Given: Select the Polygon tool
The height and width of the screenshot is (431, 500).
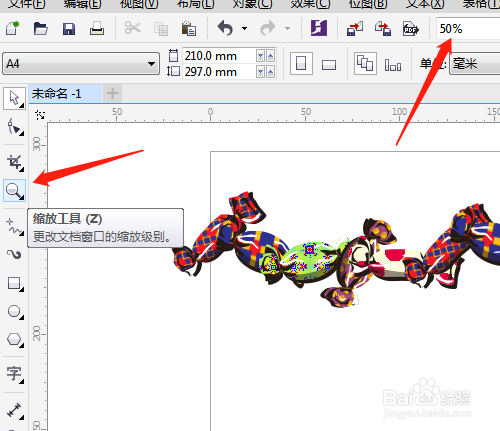Looking at the screenshot, I should (x=14, y=340).
